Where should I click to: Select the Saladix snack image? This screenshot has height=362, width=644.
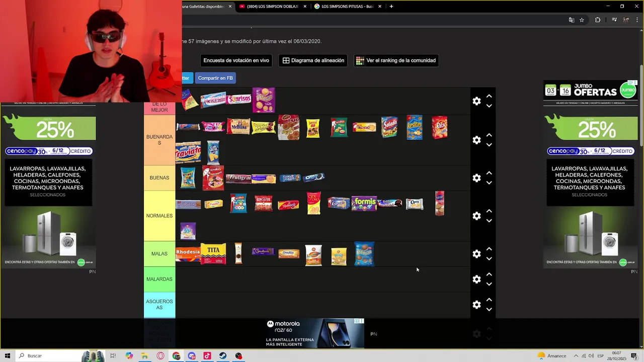coord(389,127)
